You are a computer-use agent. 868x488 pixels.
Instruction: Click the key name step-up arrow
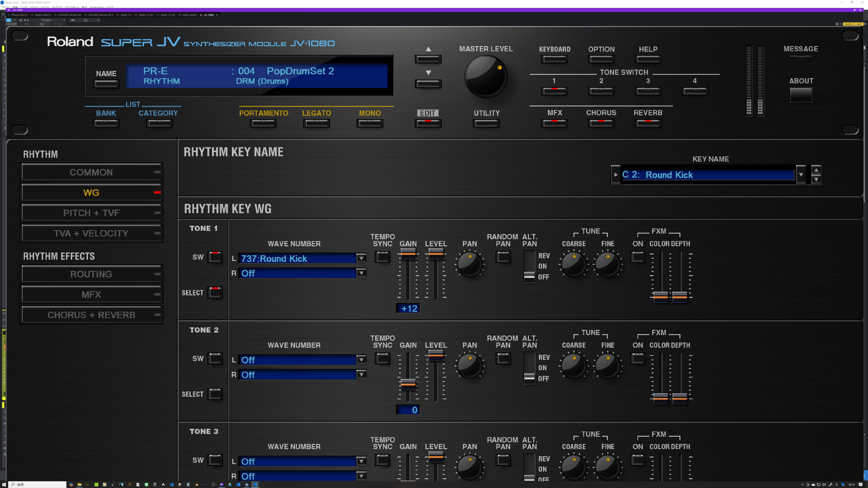(816, 170)
